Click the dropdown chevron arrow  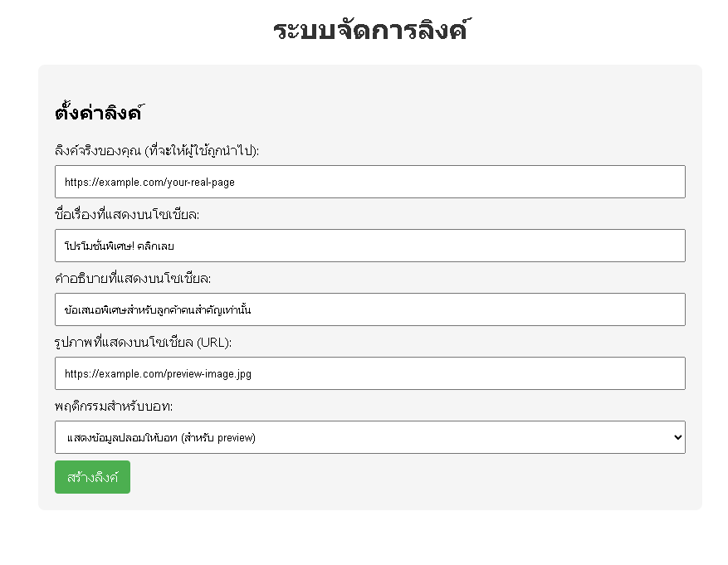(678, 437)
